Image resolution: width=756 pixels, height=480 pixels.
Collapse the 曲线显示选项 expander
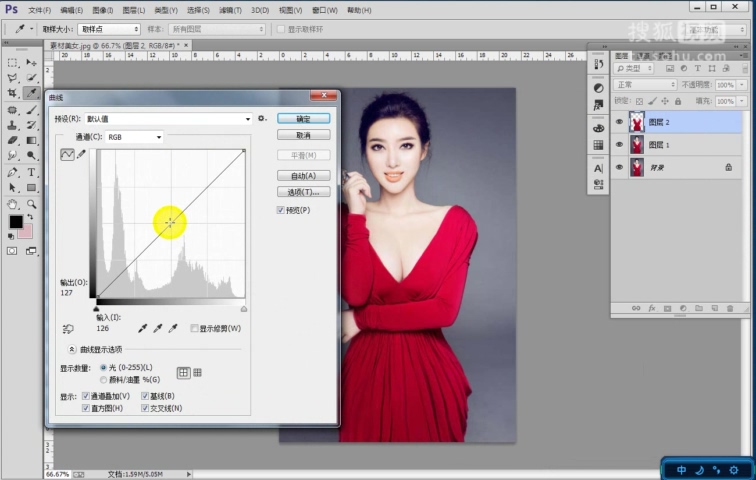[71, 349]
